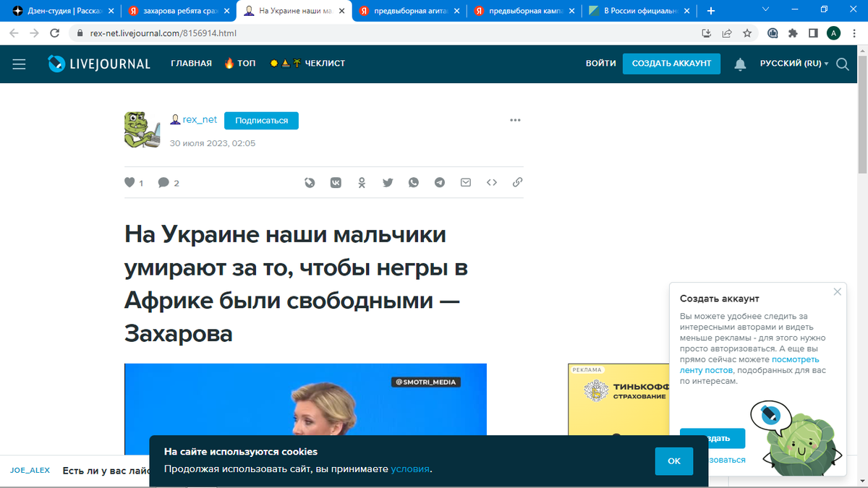Screen dimensions: 868x488
Task: Accept cookies with OK button
Action: point(674,461)
